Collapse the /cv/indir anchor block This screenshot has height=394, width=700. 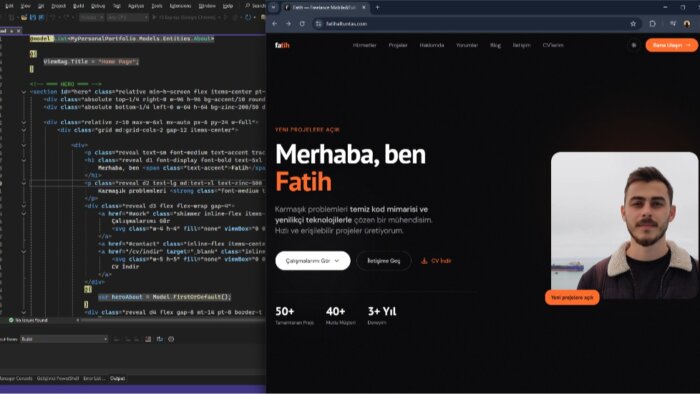tap(24, 252)
